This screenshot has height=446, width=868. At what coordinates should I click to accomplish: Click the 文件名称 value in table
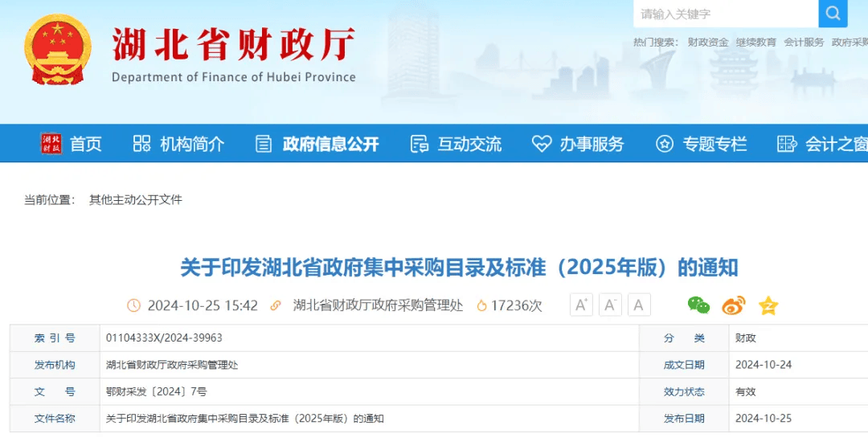pos(244,419)
